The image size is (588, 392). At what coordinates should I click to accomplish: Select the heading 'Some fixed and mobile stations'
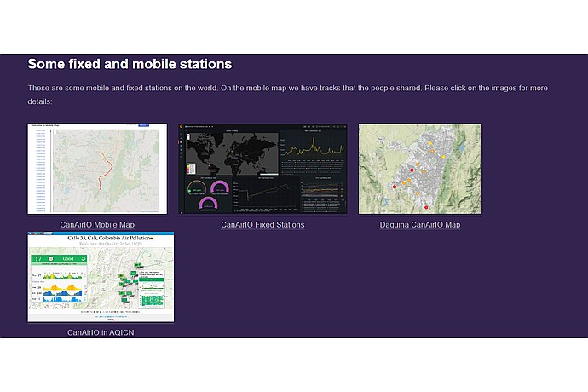coord(130,64)
